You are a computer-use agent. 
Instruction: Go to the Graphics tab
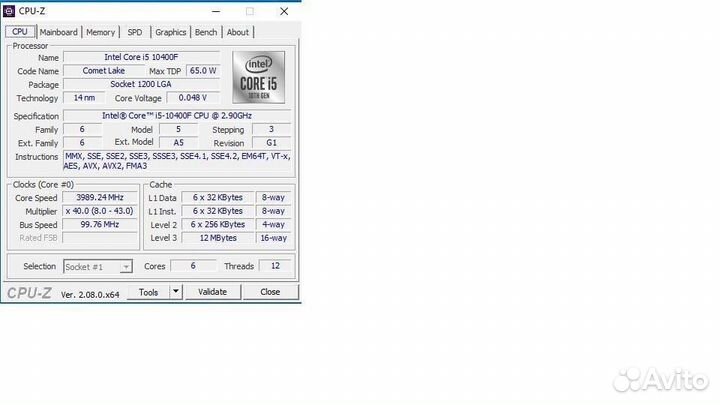coord(170,32)
